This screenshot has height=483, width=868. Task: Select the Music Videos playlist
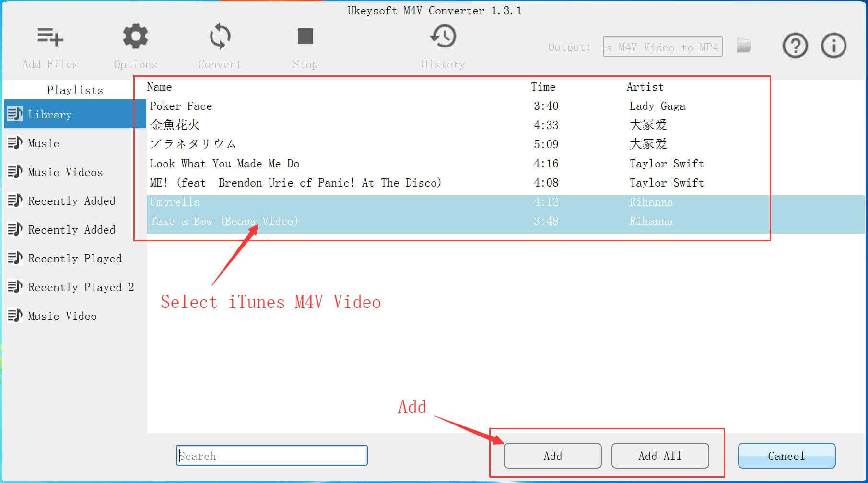coord(75,172)
